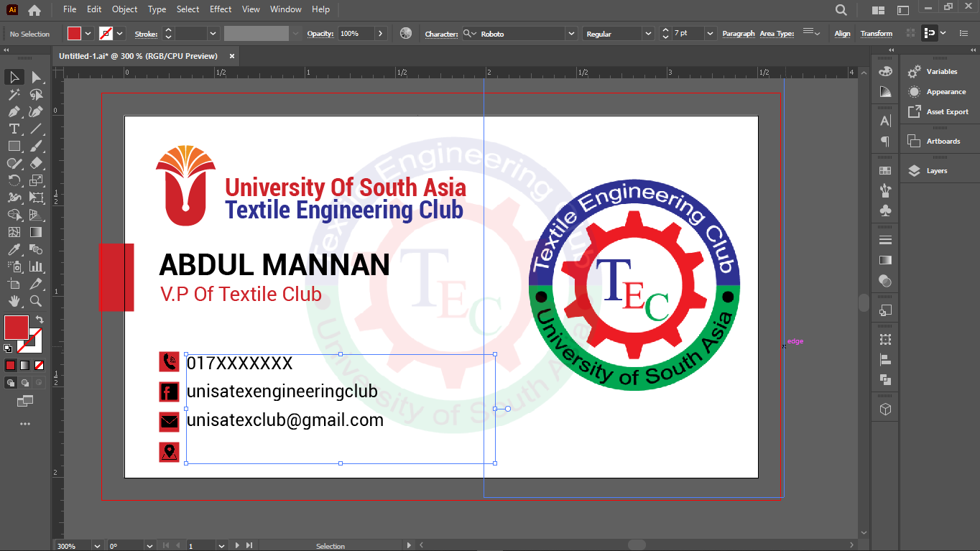
Task: Toggle Change Screen Mode button
Action: pos(25,401)
